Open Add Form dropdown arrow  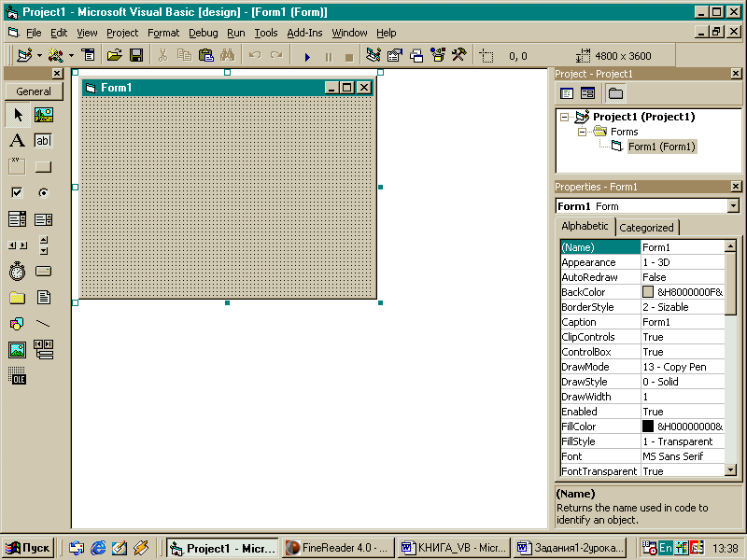[x=71, y=56]
